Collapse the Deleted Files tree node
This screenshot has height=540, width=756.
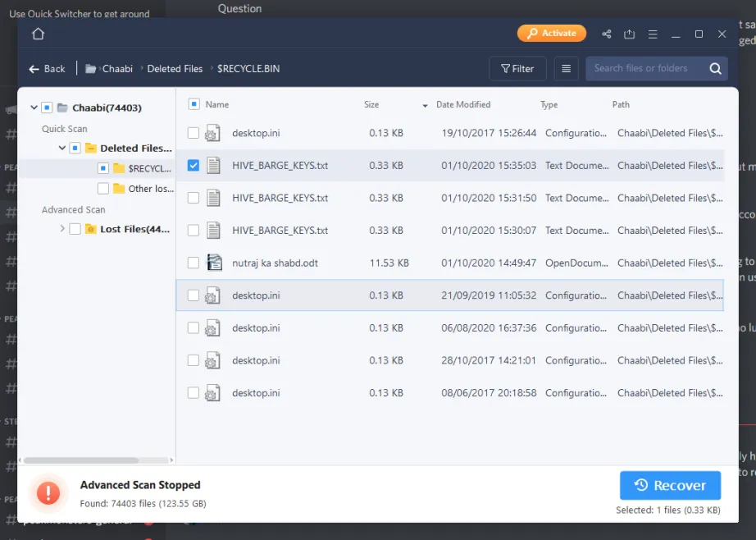(62, 148)
